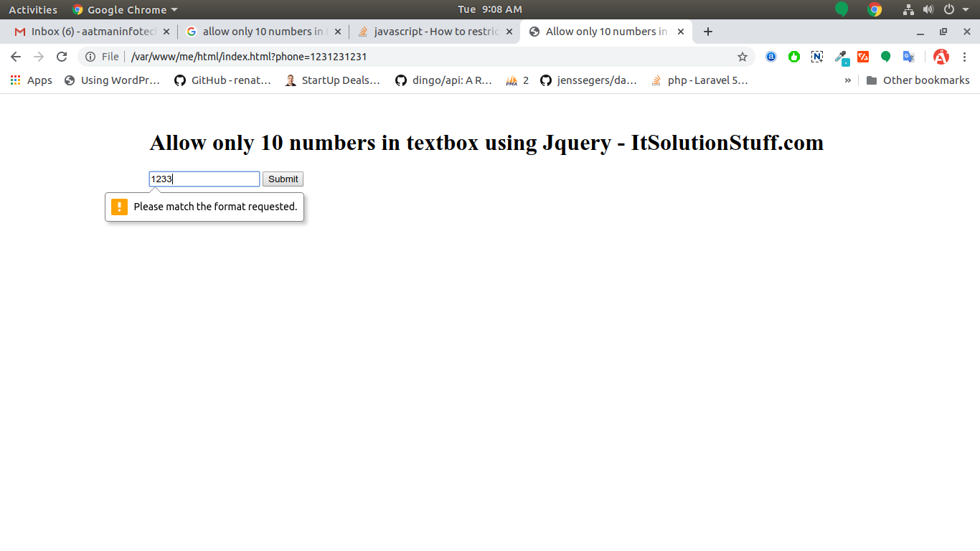Click the phone number text field
Image resolution: width=980 pixels, height=551 pixels.
click(x=204, y=179)
